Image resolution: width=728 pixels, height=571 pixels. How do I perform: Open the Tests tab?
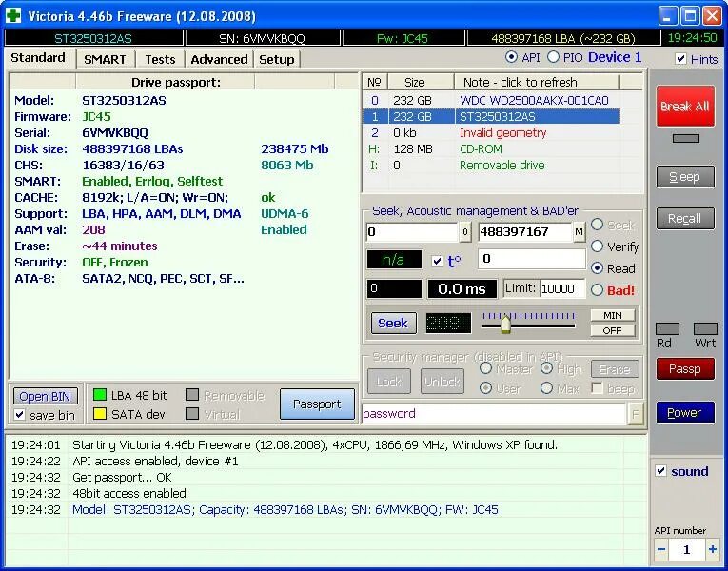coord(160,59)
